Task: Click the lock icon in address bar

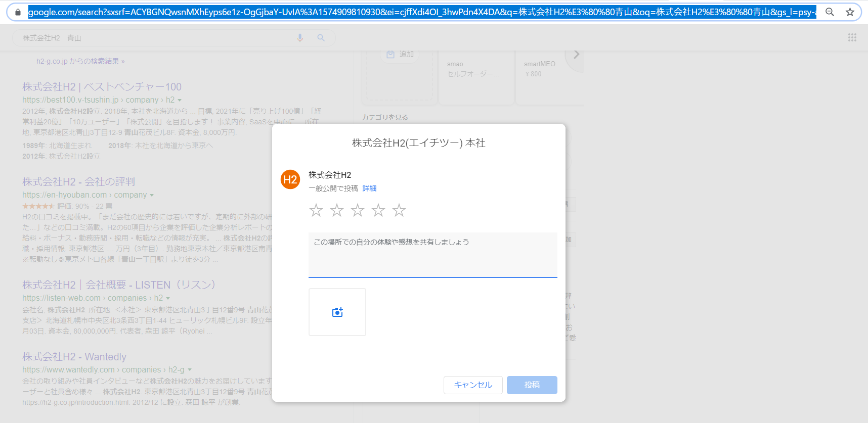Action: (x=18, y=12)
